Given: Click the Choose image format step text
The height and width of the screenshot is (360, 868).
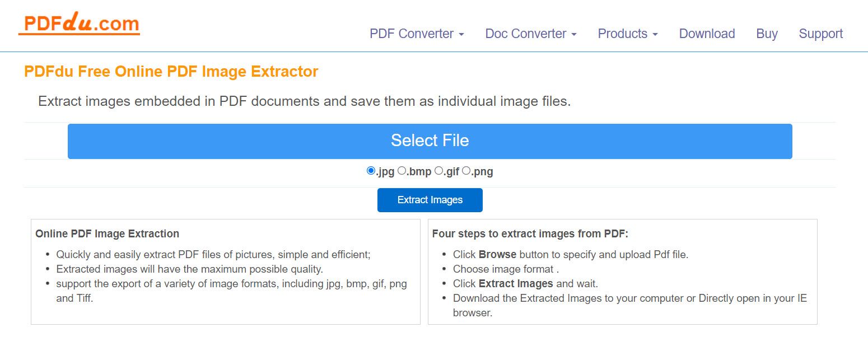Looking at the screenshot, I should click(x=505, y=269).
